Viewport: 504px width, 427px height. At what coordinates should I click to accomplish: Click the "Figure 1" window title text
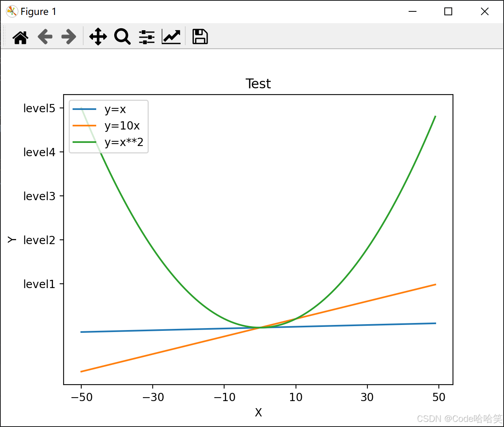(x=38, y=12)
